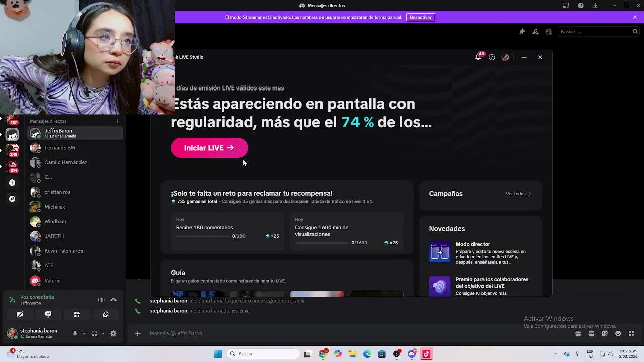Open Fernando SM direct message

[75, 148]
